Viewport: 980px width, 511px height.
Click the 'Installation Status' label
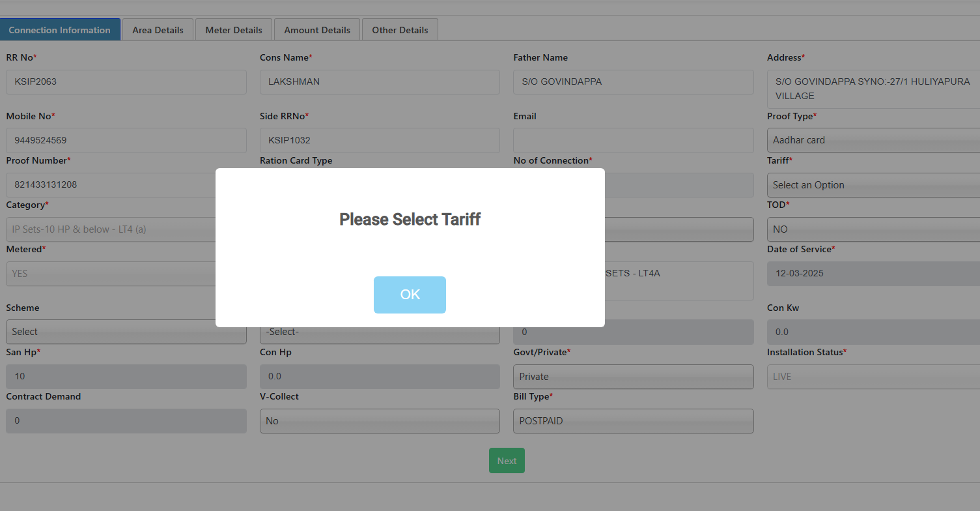[x=805, y=352]
